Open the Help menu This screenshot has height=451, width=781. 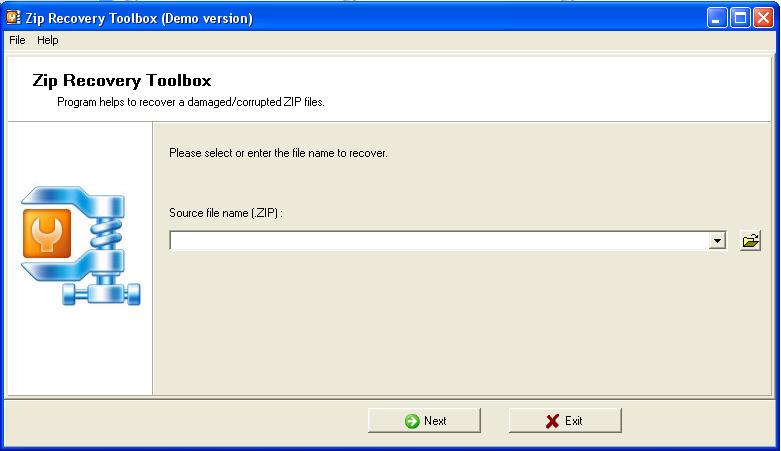tap(48, 40)
